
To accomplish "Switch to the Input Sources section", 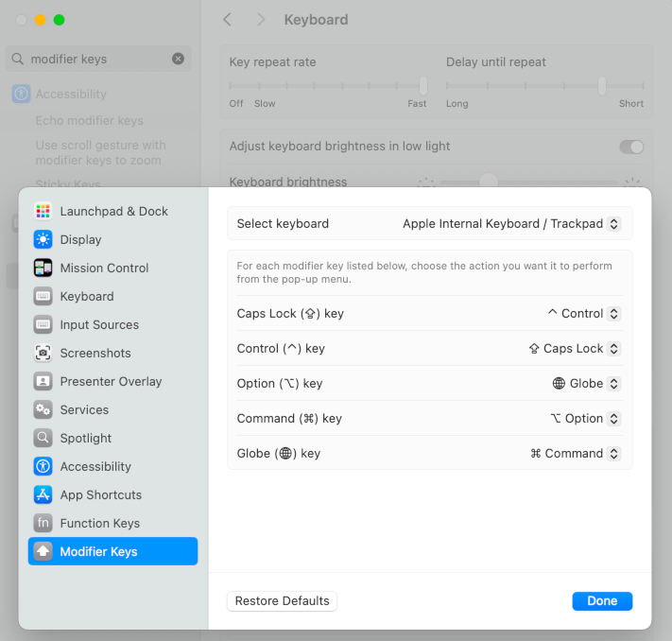I will (x=112, y=324).
